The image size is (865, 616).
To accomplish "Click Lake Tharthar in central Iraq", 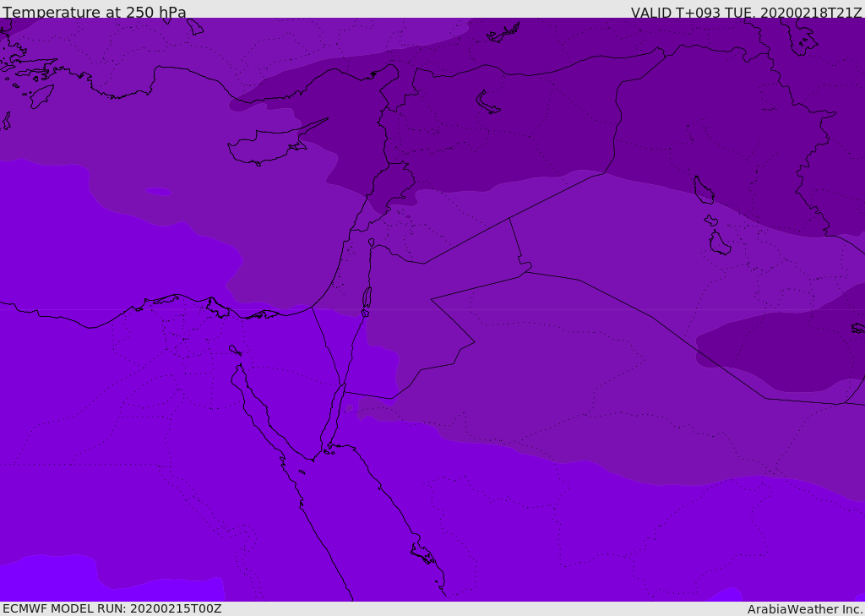I will [703, 190].
